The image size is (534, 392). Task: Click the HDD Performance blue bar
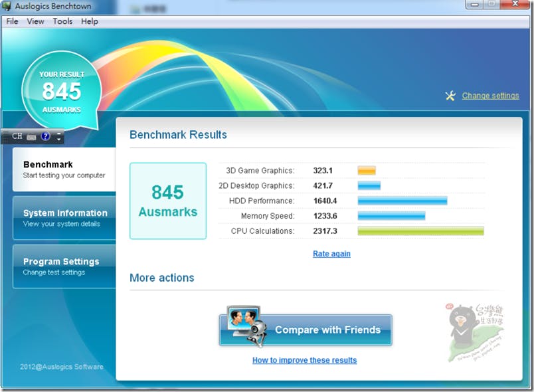tap(402, 201)
